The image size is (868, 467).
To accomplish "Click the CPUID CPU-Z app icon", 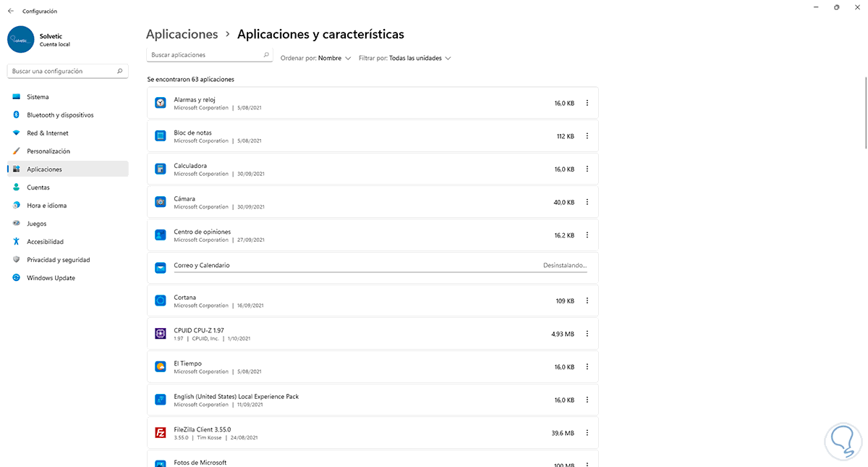I will click(x=161, y=334).
